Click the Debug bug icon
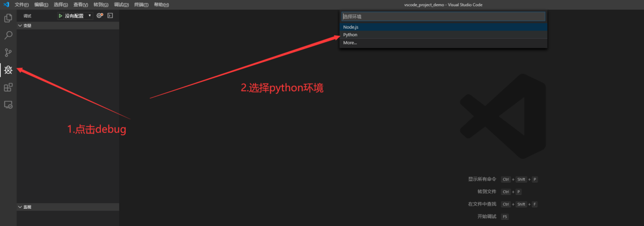The width and height of the screenshot is (644, 226). click(8, 70)
